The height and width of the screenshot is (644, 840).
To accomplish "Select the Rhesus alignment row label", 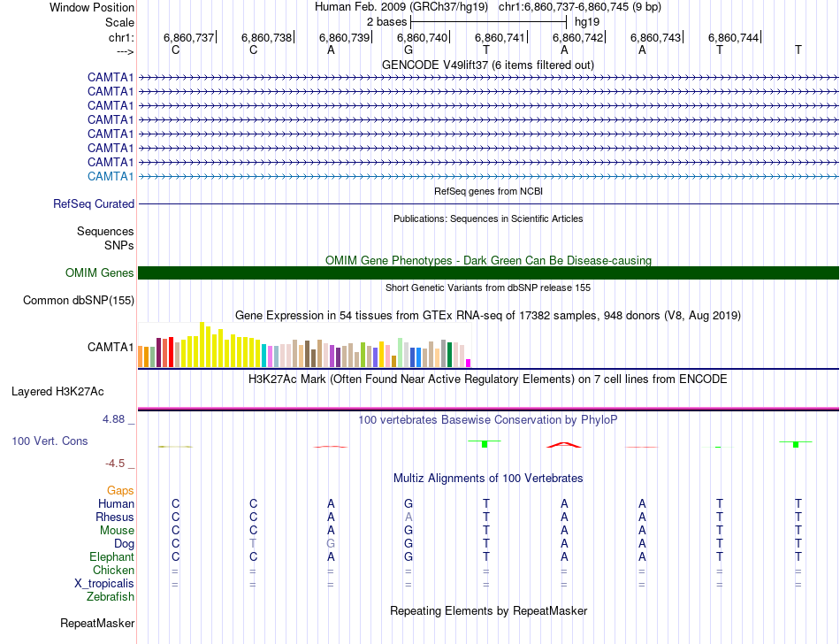I will 115,517.
